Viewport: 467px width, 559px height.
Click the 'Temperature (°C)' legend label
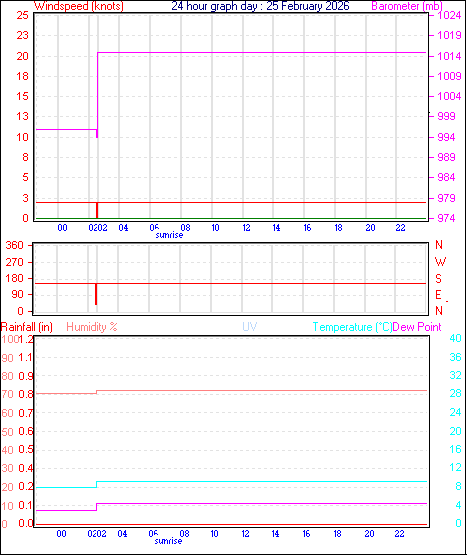pyautogui.click(x=352, y=327)
